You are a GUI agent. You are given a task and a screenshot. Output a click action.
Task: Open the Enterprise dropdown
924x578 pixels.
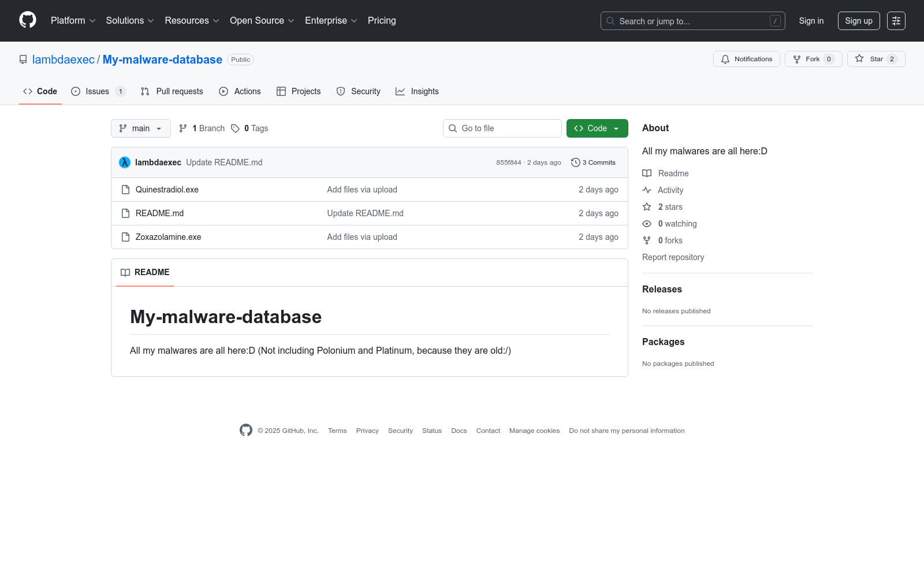tap(331, 21)
